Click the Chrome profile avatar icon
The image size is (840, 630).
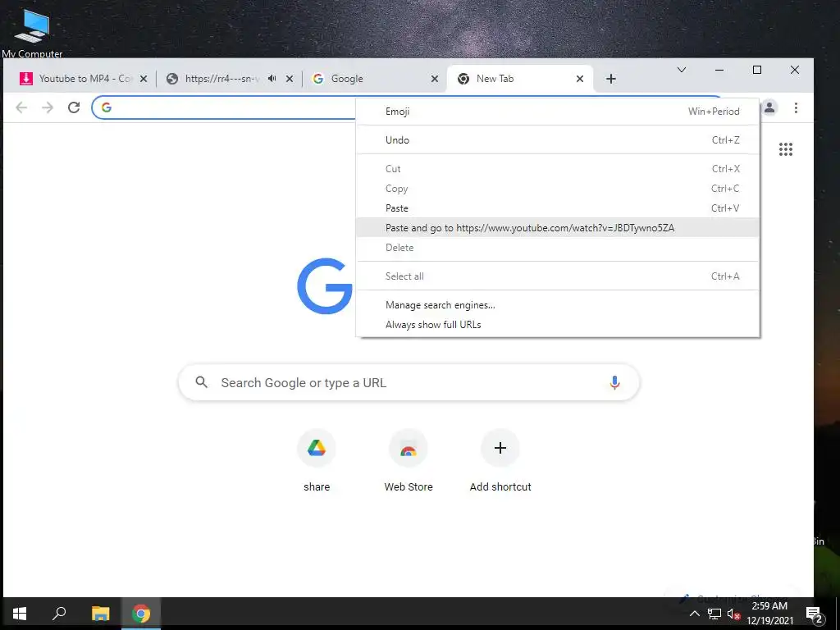tap(769, 107)
